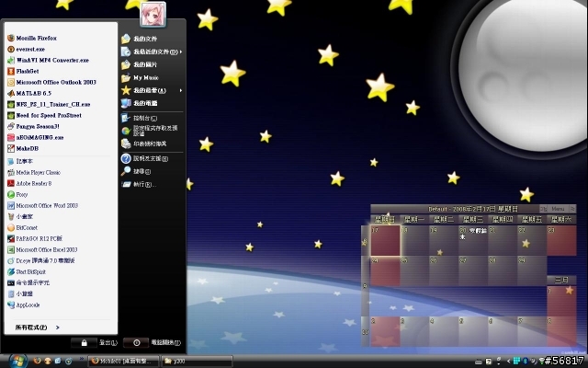Launch nEOiMAGING.exe
This screenshot has height=368, width=588.
click(x=36, y=137)
